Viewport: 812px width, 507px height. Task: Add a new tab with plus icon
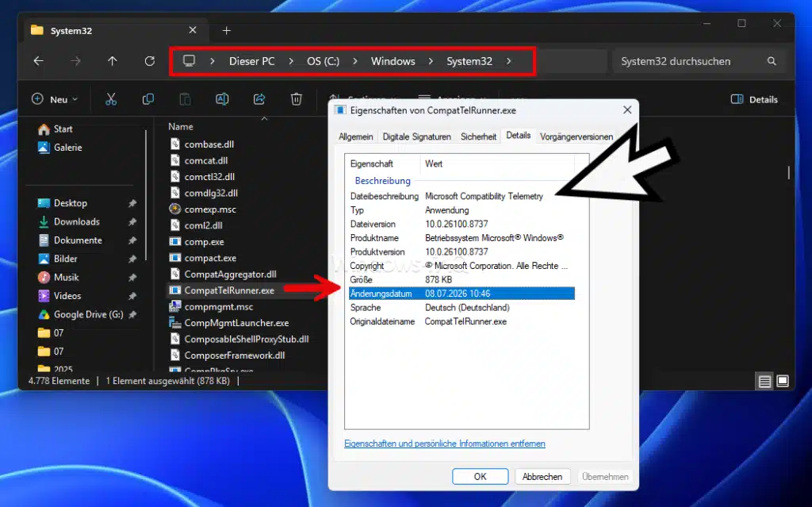[226, 31]
